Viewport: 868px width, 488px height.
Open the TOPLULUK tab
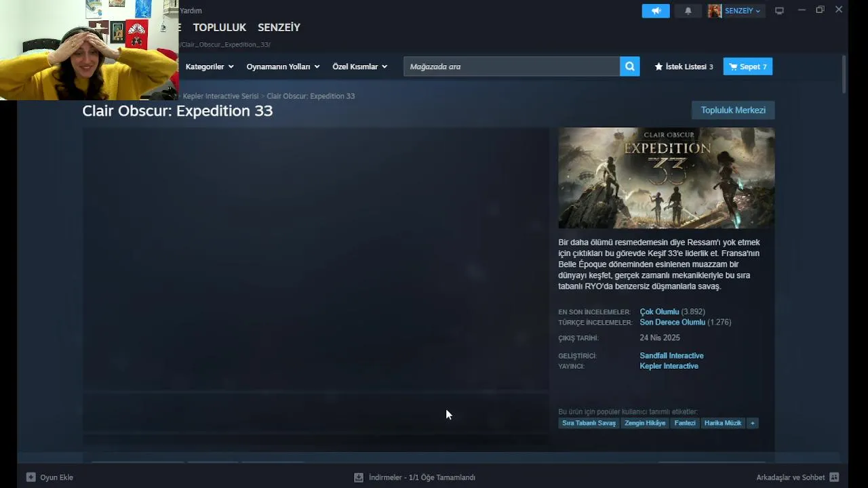(x=220, y=28)
